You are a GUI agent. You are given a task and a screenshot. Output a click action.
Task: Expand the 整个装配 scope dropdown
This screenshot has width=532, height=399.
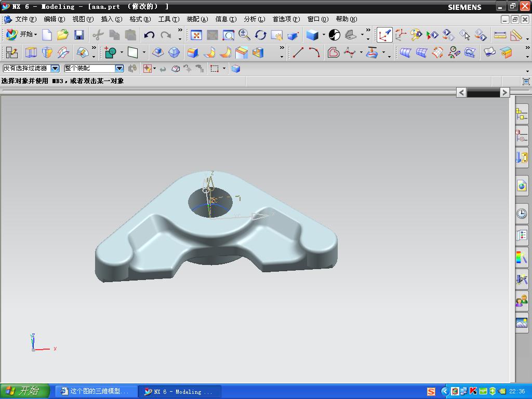(119, 69)
